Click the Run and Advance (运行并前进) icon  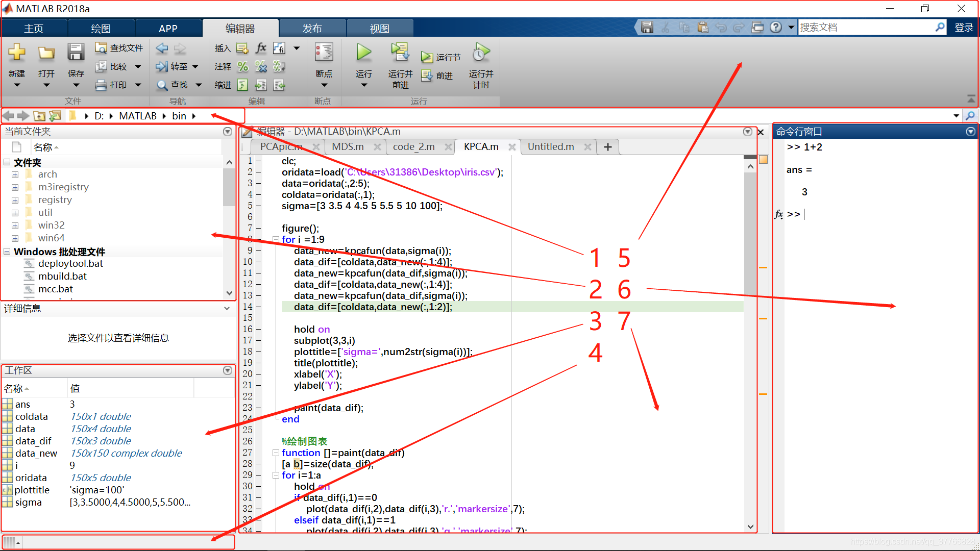tap(400, 52)
